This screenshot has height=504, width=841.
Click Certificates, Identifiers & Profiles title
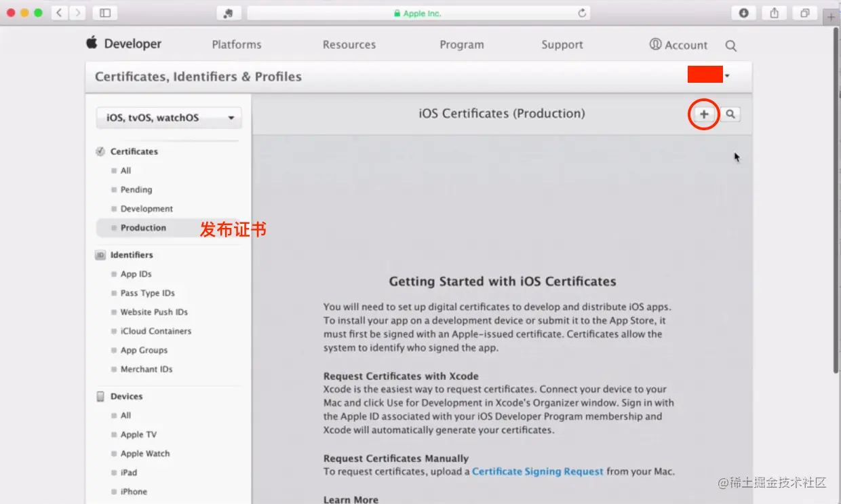coord(198,77)
